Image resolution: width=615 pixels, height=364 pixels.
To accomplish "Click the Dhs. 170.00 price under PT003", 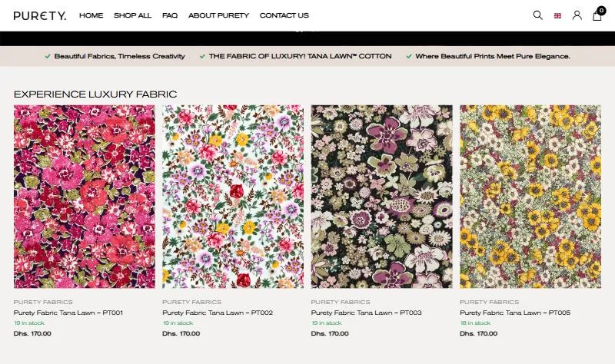I will point(330,334).
